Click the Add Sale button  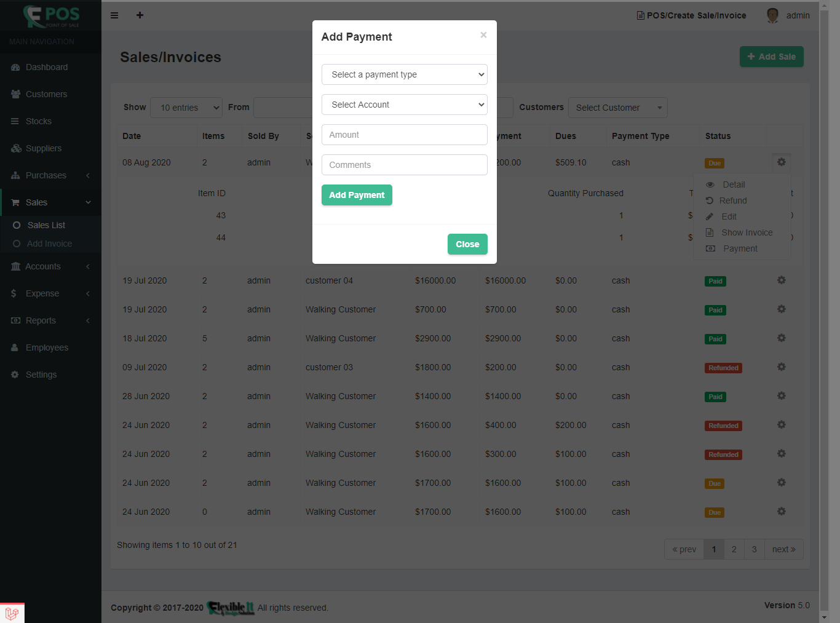771,56
